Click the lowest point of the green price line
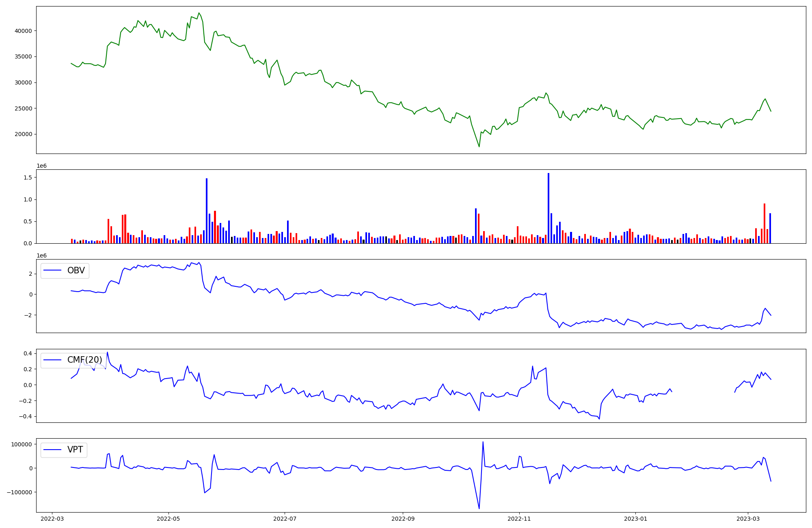This screenshot has width=812, height=528. pos(479,146)
